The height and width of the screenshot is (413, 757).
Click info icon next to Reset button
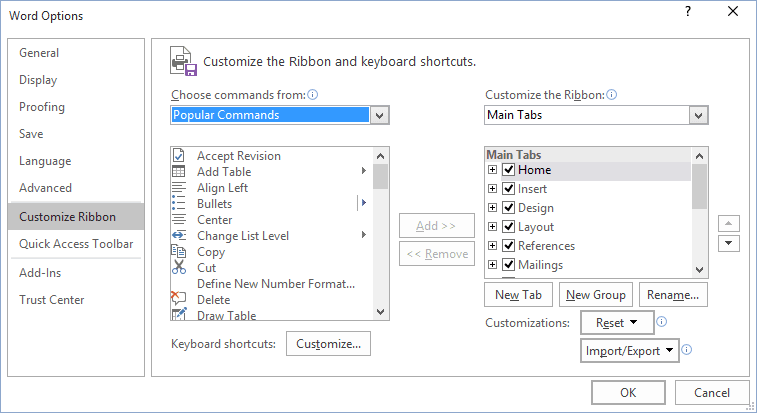click(x=661, y=322)
